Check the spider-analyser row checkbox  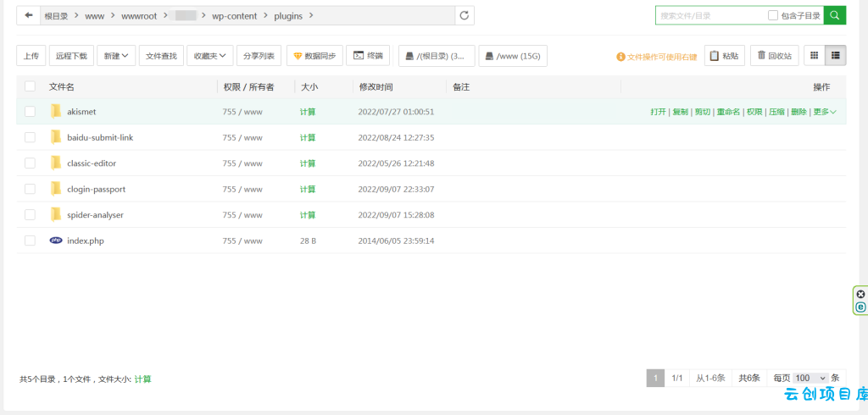click(30, 214)
